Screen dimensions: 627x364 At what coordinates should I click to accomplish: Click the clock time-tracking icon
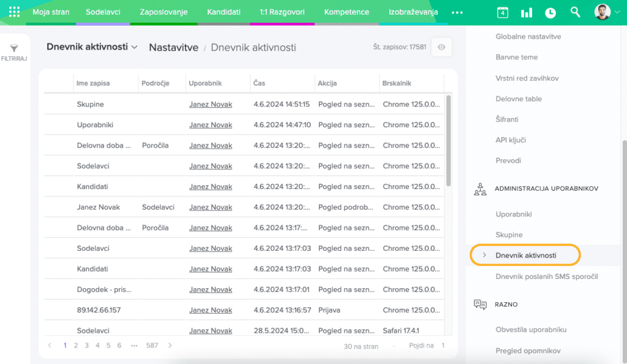click(550, 12)
